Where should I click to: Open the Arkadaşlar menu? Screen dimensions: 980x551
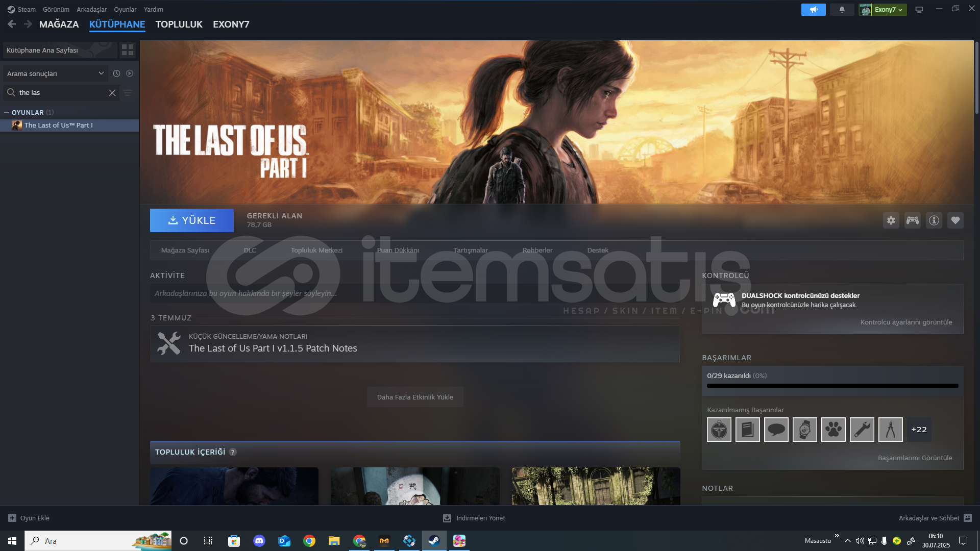click(92, 9)
